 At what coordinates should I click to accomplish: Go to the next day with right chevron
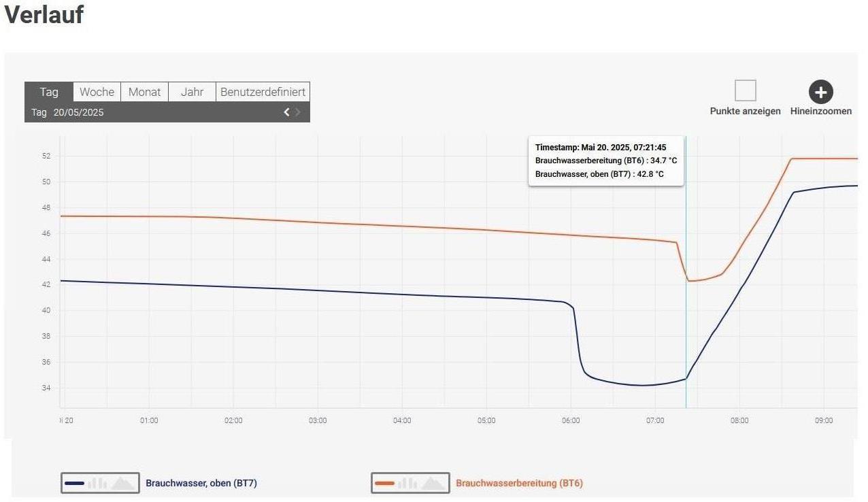[x=298, y=112]
